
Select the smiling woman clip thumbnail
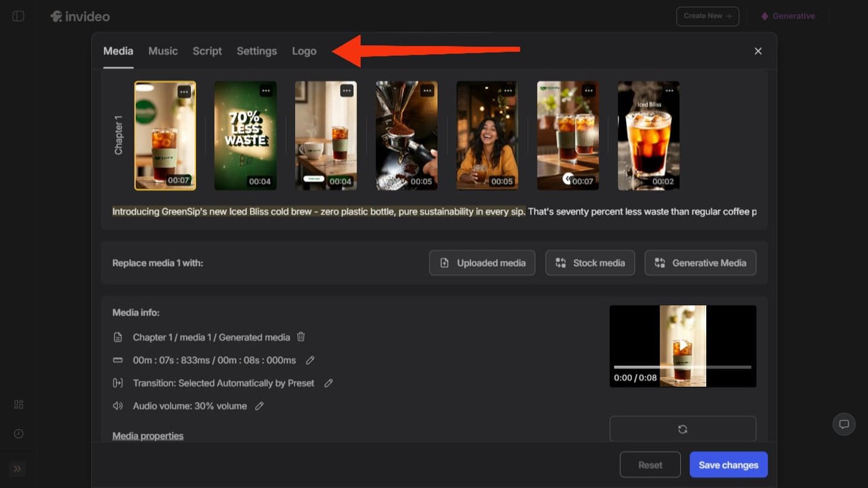coord(487,135)
